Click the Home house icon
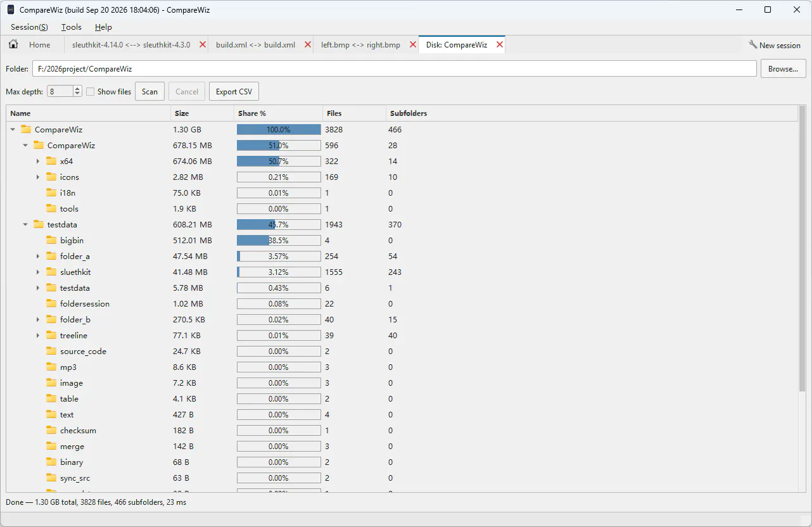The height and width of the screenshot is (527, 812). click(13, 45)
